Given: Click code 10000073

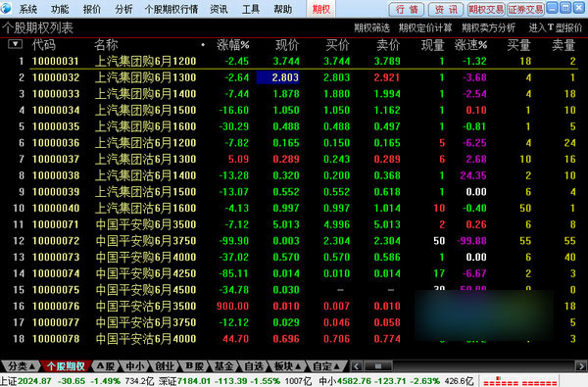Looking at the screenshot, I should tap(56, 258).
